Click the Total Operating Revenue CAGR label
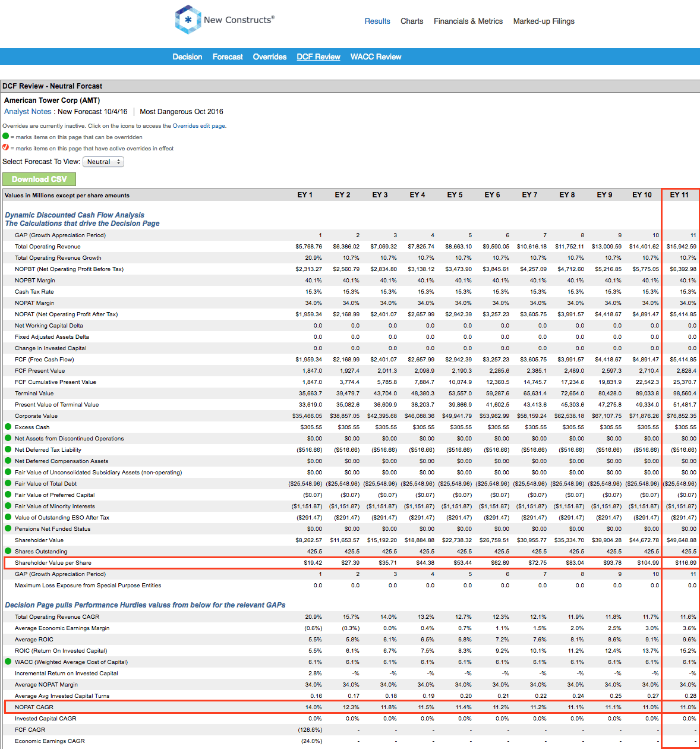The image size is (700, 749). click(57, 617)
